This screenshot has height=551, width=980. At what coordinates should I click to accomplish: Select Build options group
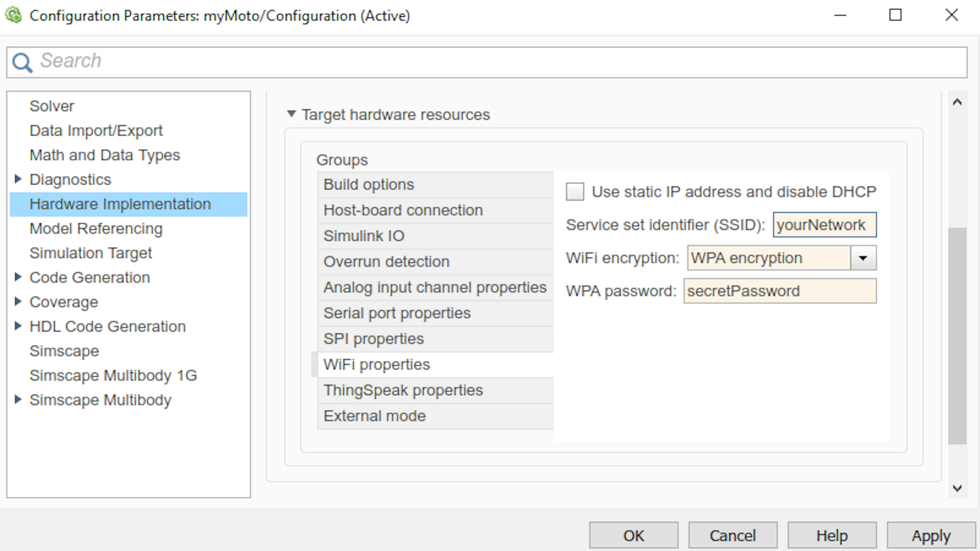(435, 184)
